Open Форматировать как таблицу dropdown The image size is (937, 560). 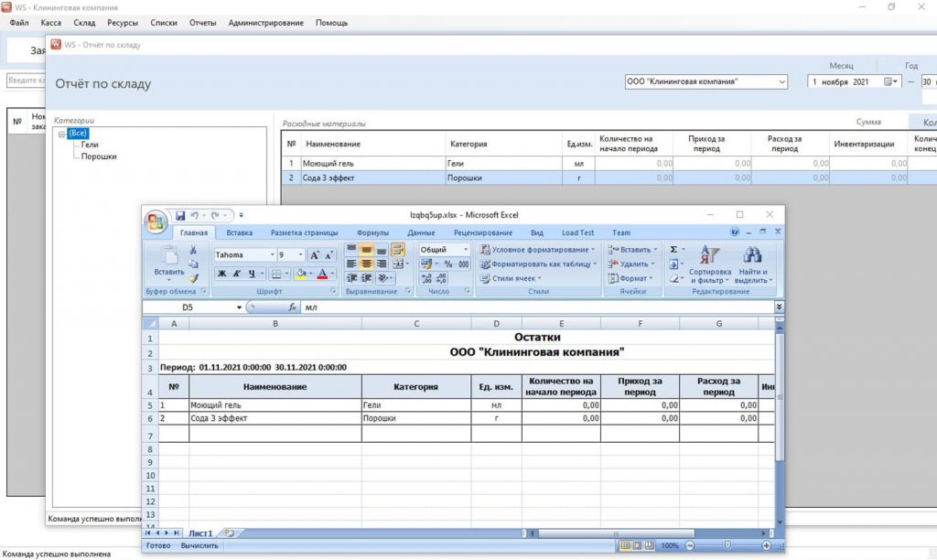pyautogui.click(x=538, y=264)
